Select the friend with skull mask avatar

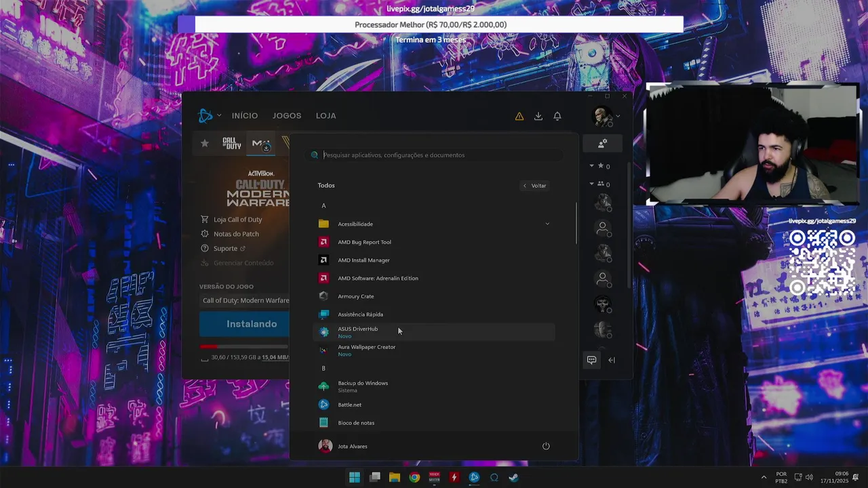click(x=603, y=304)
